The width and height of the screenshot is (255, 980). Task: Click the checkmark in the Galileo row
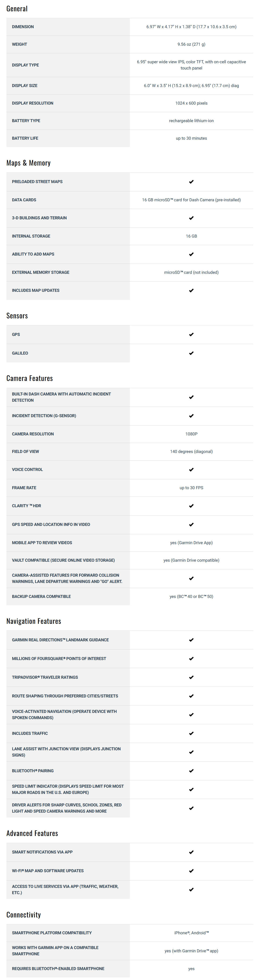(x=191, y=353)
